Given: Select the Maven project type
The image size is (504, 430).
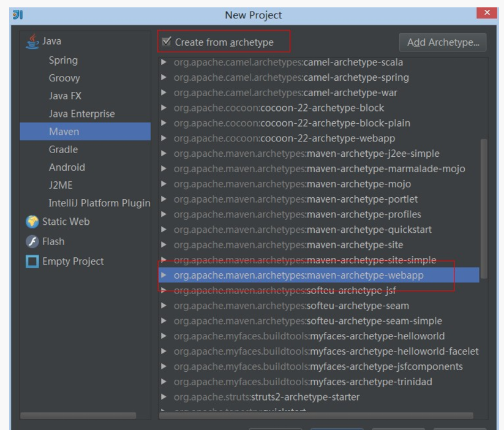Looking at the screenshot, I should click(x=85, y=132).
